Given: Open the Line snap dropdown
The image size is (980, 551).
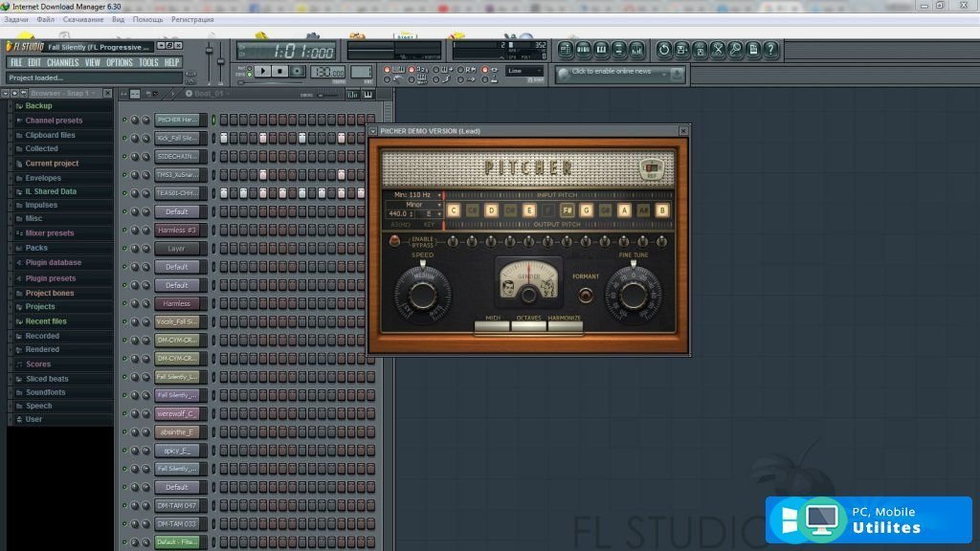Looking at the screenshot, I should 523,71.
